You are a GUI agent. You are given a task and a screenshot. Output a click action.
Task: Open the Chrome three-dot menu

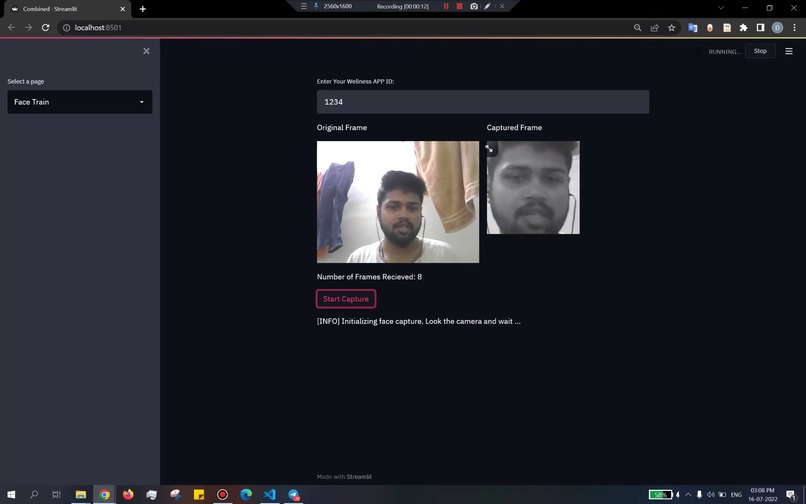(x=794, y=28)
